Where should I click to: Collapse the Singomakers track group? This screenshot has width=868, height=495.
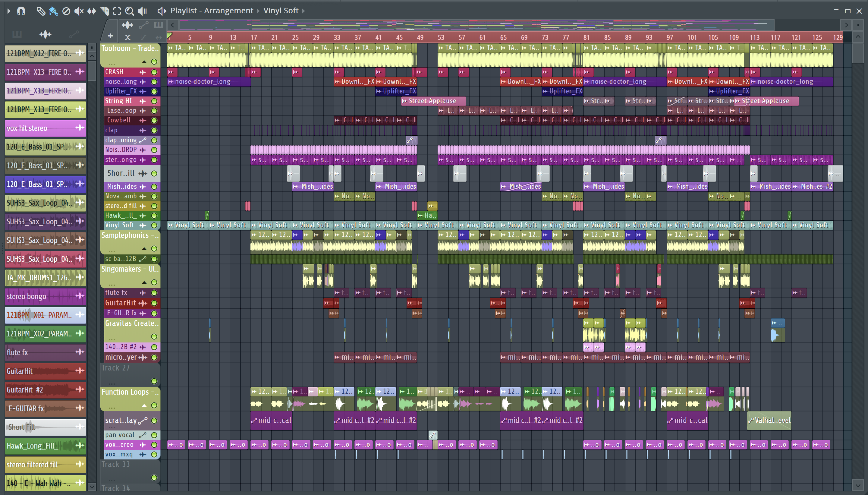(144, 282)
